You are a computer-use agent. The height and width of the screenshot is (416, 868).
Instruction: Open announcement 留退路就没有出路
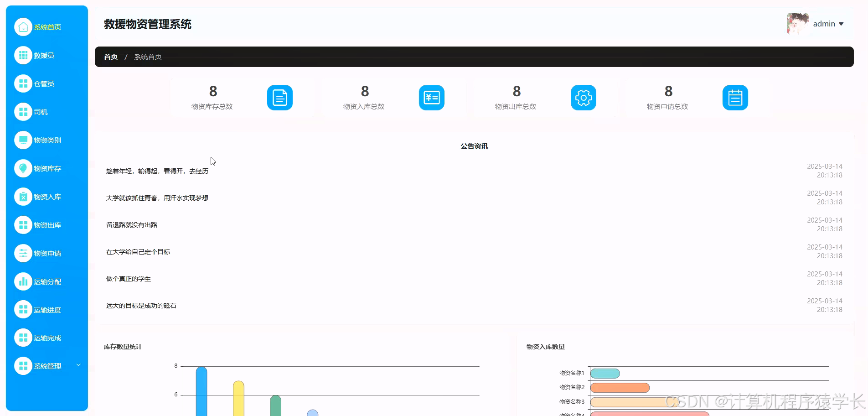132,225
